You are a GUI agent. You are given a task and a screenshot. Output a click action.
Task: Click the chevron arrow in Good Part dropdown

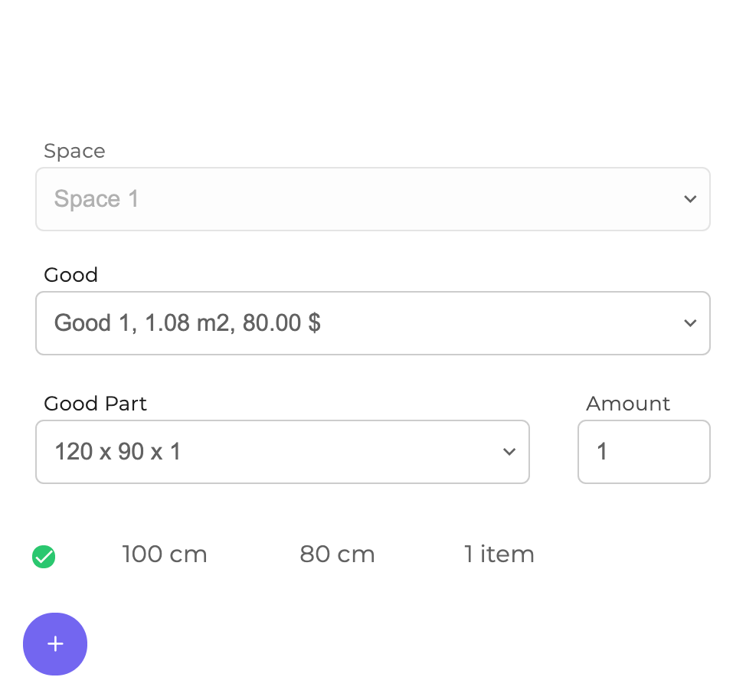[509, 452]
